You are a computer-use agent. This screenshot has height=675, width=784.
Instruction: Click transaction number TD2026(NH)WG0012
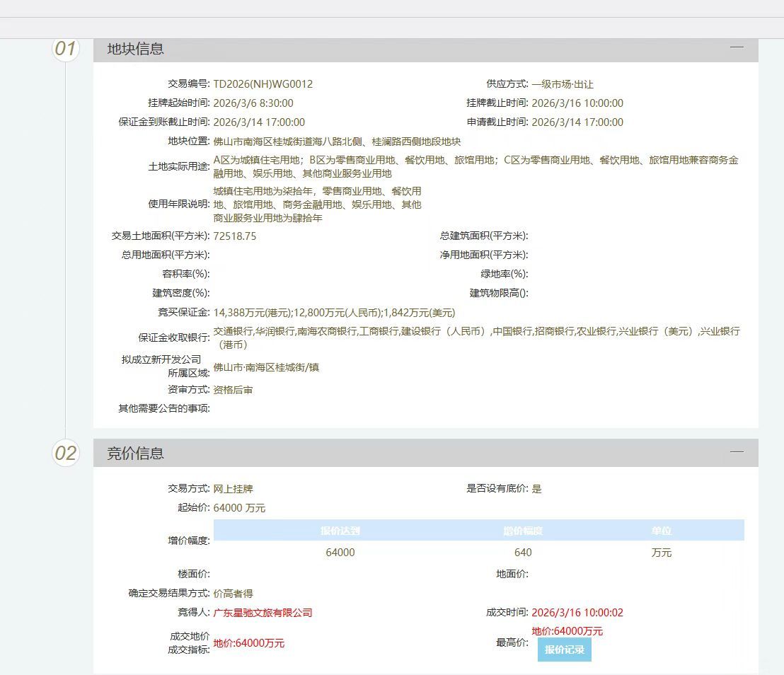(x=263, y=84)
